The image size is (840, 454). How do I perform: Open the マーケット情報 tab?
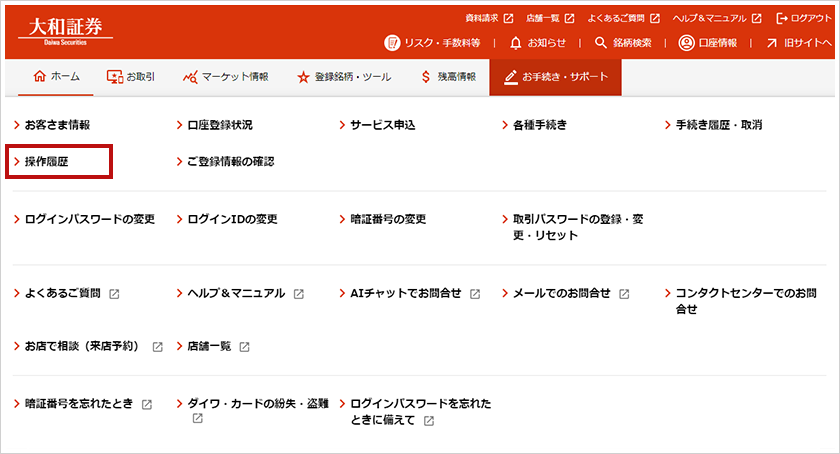[x=226, y=77]
